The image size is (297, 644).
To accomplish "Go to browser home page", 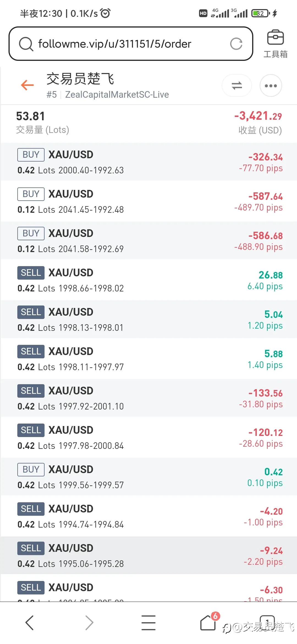I will [208, 623].
